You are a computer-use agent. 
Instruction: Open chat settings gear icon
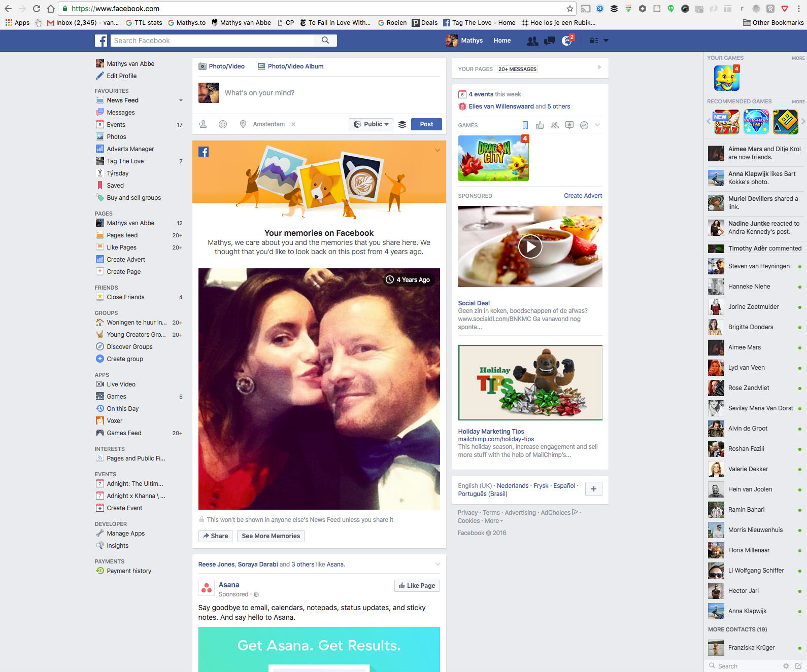[x=786, y=666]
